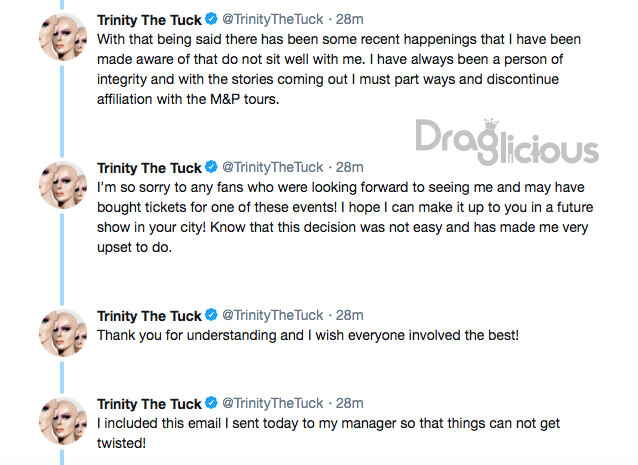Click the 28m timestamp on the "Thank you" tweet
The image size is (638, 465).
[350, 315]
